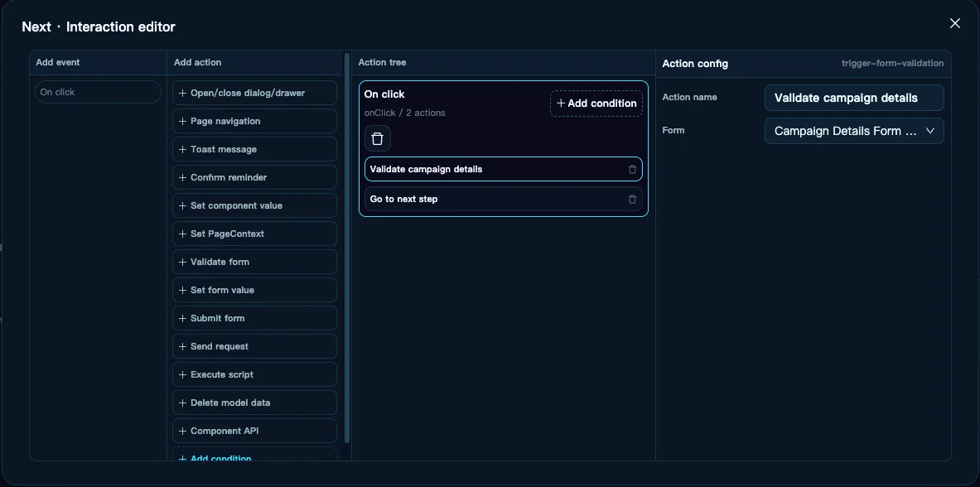
Task: Delete the Validate campaign details action
Action: (632, 170)
